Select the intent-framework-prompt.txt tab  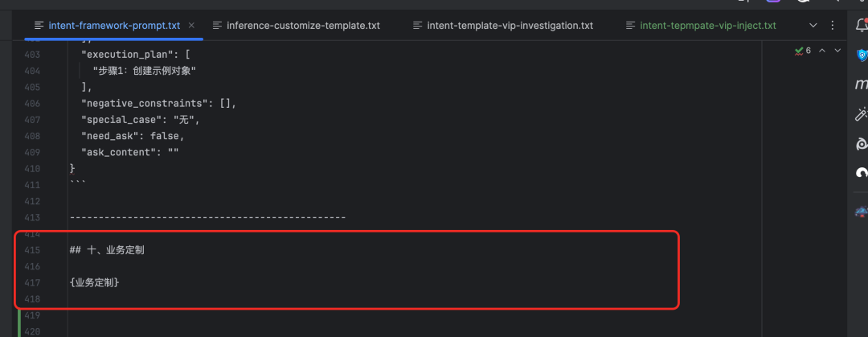[x=113, y=26]
